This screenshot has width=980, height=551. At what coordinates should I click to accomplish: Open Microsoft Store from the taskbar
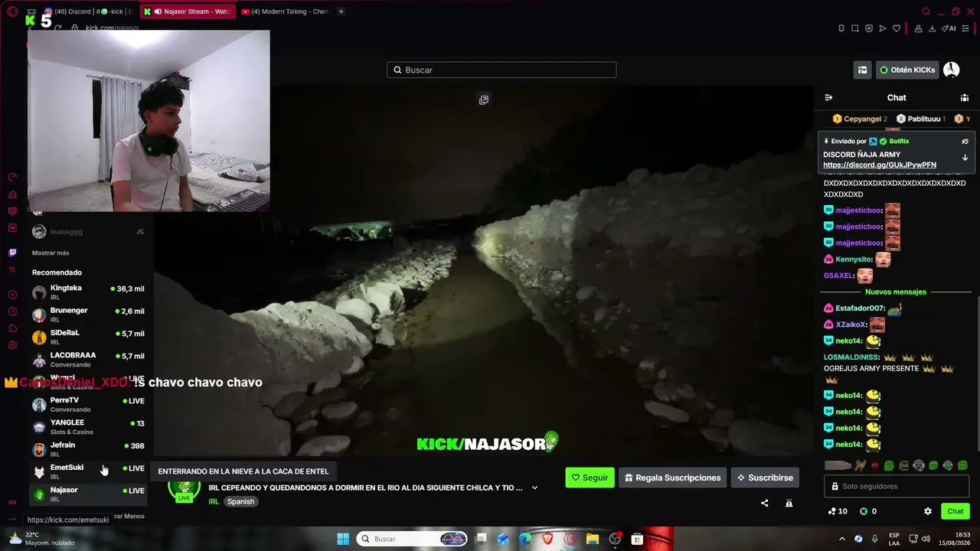coord(637,539)
